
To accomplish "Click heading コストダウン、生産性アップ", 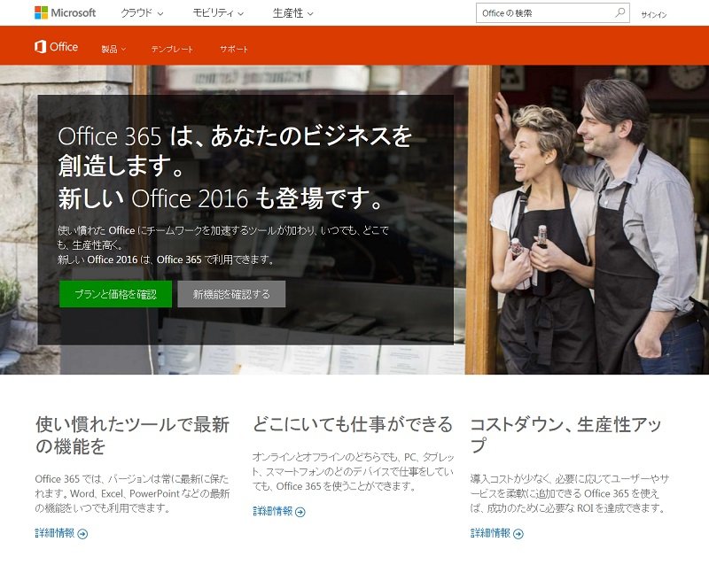I will [x=565, y=435].
